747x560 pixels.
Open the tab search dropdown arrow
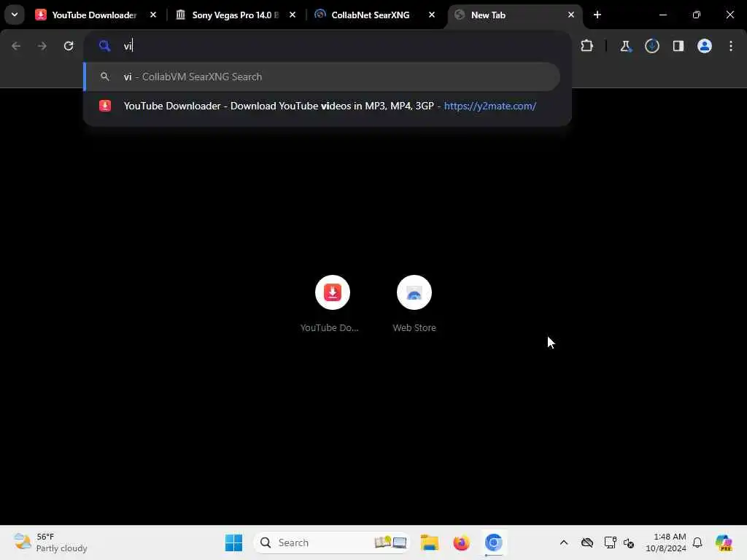click(15, 15)
